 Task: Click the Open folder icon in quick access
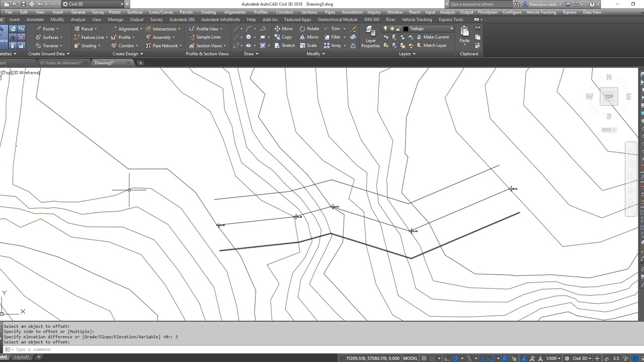tap(14, 4)
